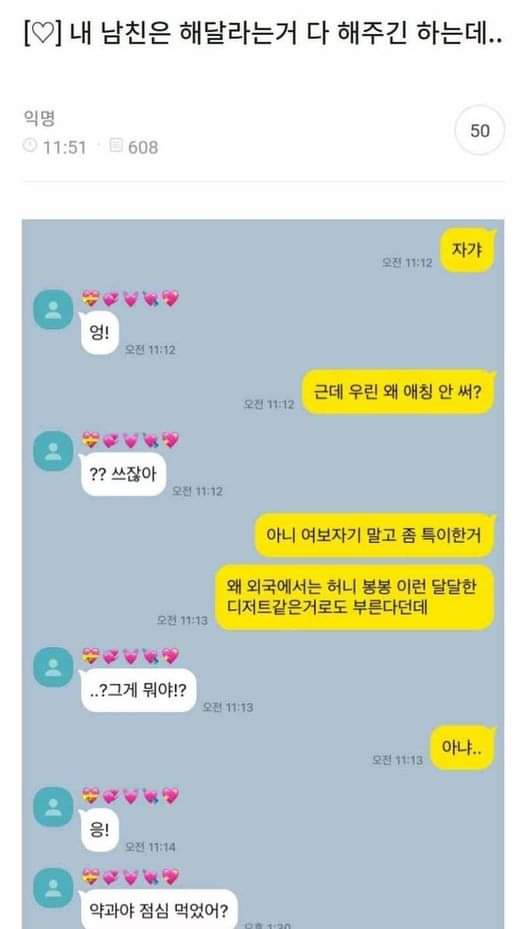
Task: Click the yellow 자갸 chat bubble
Action: pyautogui.click(x=467, y=251)
